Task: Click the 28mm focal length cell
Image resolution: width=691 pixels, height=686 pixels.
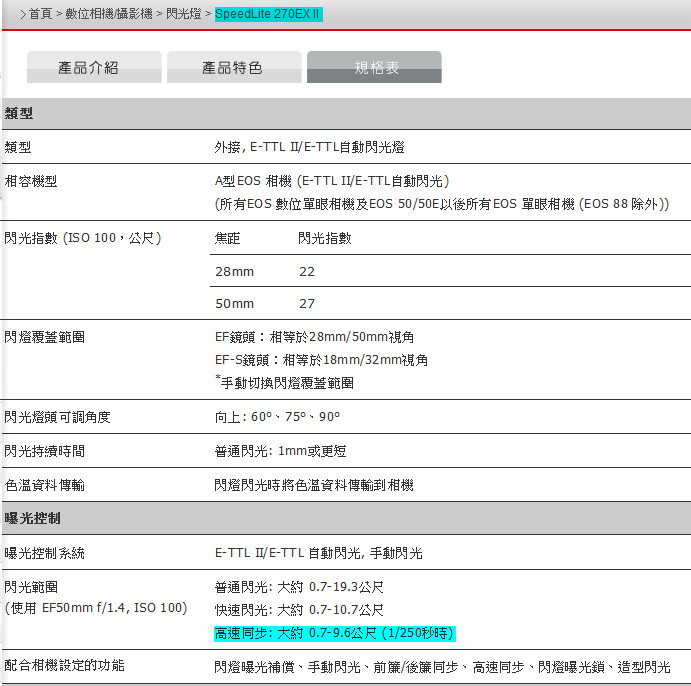Action: click(x=234, y=271)
